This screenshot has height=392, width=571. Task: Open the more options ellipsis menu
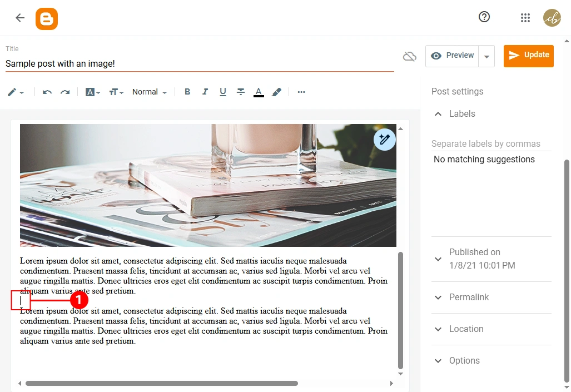click(301, 92)
